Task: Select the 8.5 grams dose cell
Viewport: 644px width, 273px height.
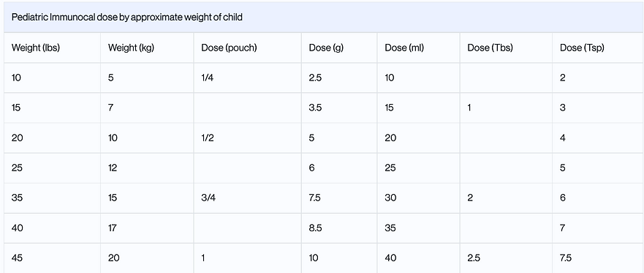Action: [x=315, y=228]
